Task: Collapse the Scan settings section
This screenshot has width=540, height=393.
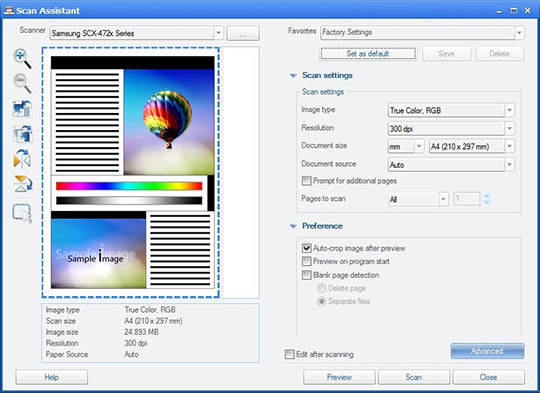Action: pyautogui.click(x=293, y=75)
